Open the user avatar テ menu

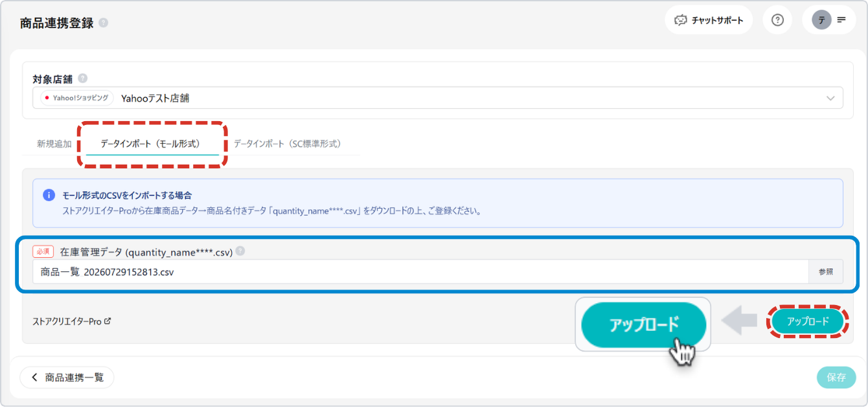[821, 20]
